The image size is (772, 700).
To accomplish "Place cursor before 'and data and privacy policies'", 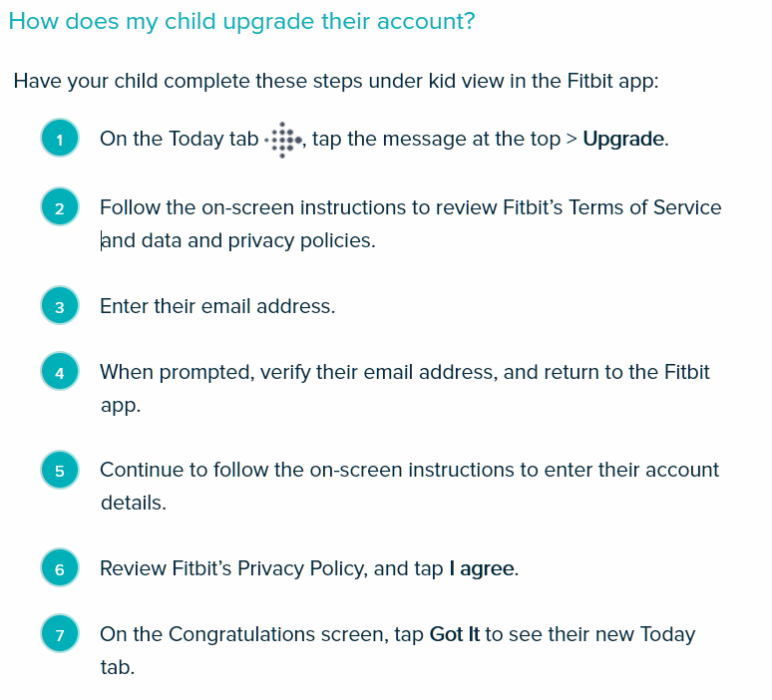I will click(101, 240).
